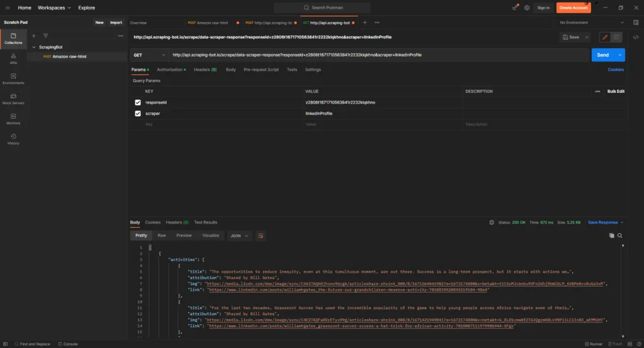644x348 pixels.
Task: Click the blue Send button
Action: coord(602,55)
